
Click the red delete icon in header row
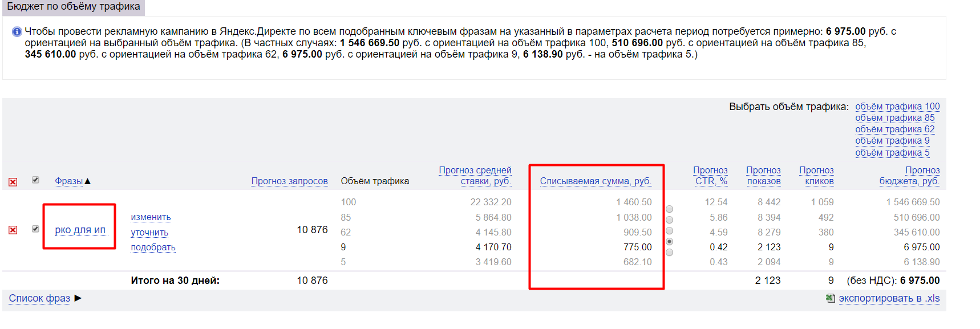point(13,182)
